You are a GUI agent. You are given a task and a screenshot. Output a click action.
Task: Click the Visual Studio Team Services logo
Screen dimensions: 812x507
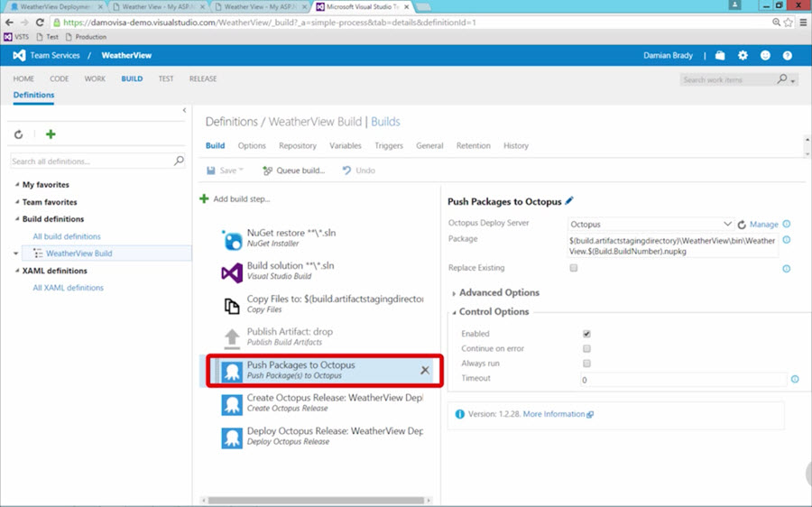pyautogui.click(x=19, y=55)
